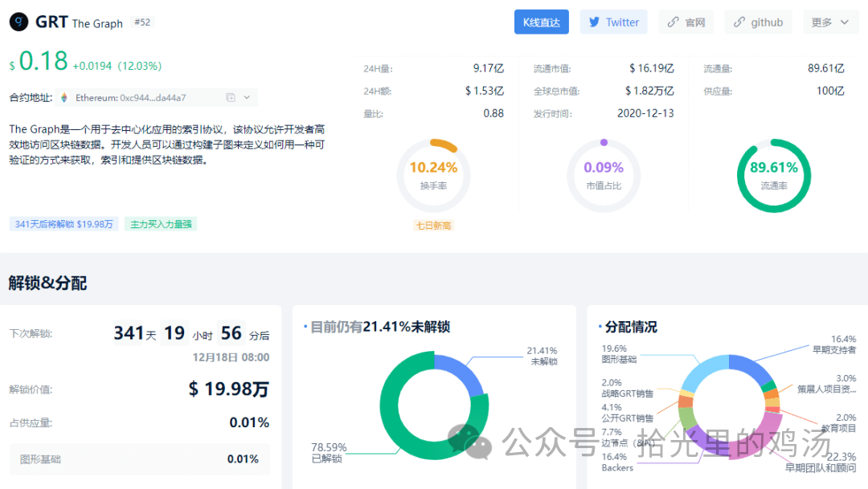868x489 pixels.
Task: Click the link icon beside github
Action: (x=739, y=22)
